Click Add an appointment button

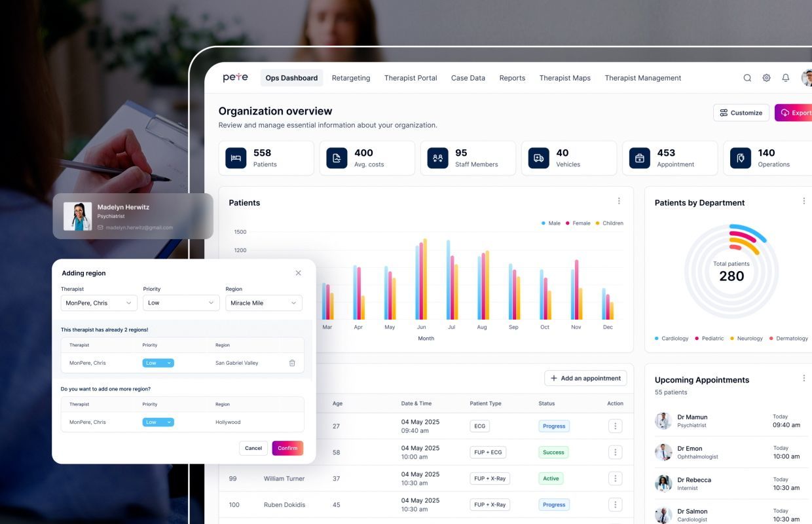pos(585,378)
